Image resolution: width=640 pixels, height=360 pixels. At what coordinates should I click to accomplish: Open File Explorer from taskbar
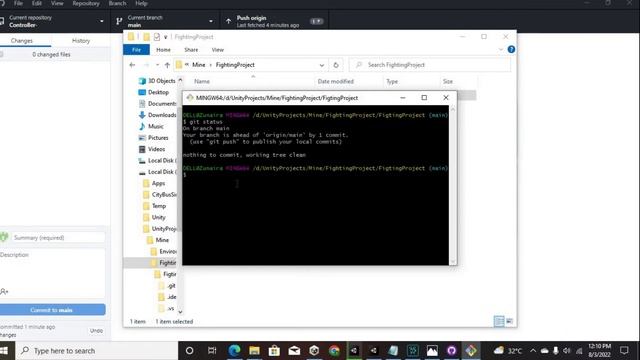point(254,351)
